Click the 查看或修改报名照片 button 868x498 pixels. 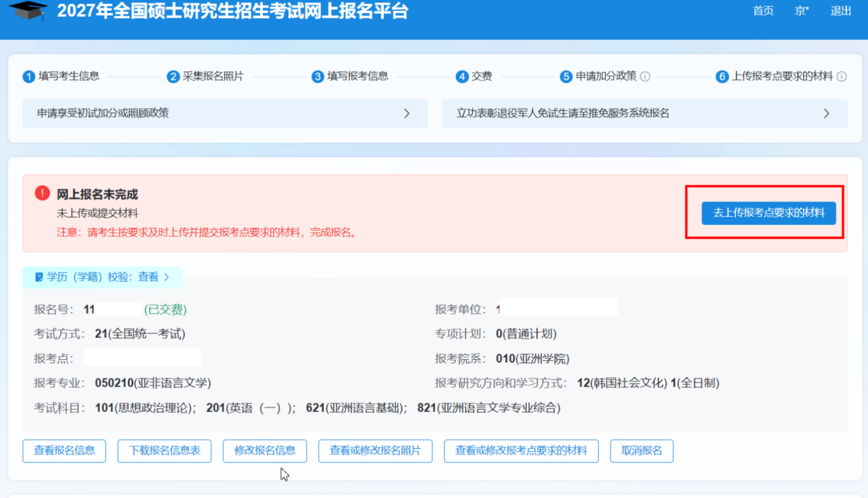point(375,451)
